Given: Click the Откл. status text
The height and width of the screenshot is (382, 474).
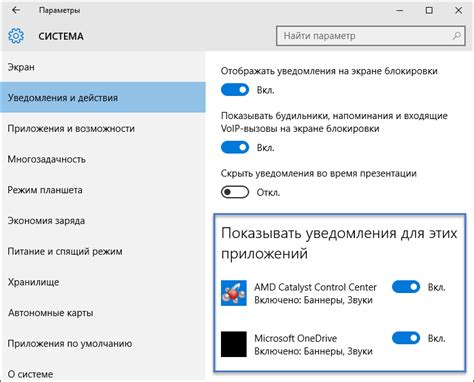Looking at the screenshot, I should (268, 192).
